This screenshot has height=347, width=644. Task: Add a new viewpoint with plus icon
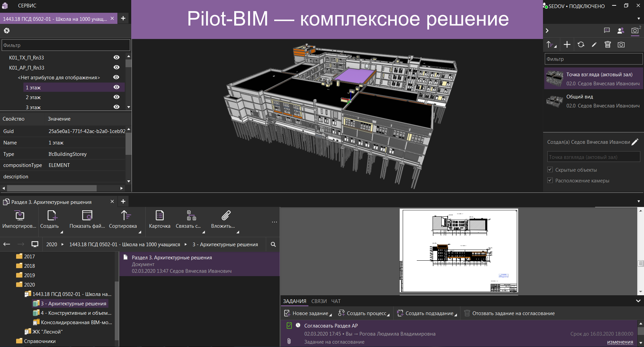[x=567, y=45]
